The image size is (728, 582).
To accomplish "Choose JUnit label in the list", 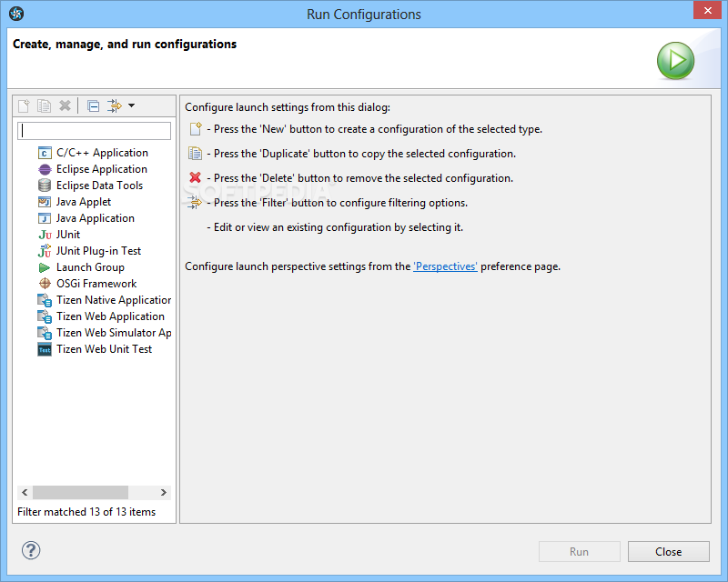I will (67, 235).
